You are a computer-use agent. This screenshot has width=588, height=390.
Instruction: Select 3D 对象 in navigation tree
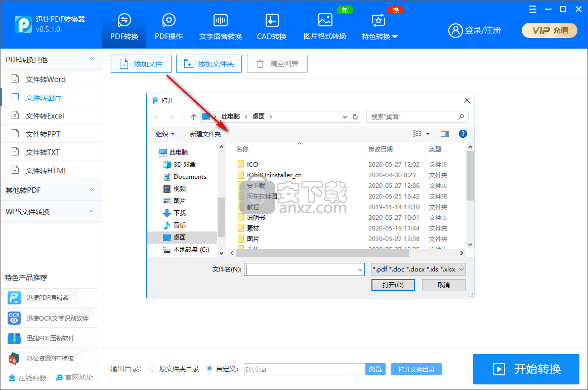pos(179,165)
